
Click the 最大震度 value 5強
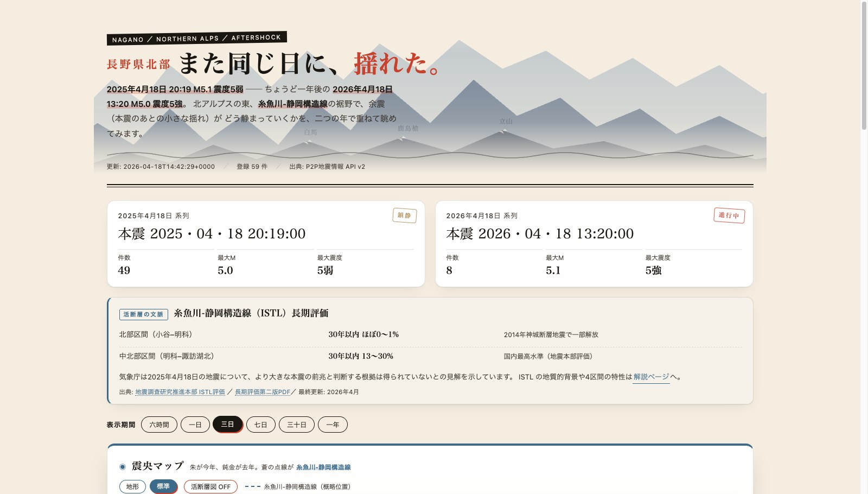click(654, 270)
